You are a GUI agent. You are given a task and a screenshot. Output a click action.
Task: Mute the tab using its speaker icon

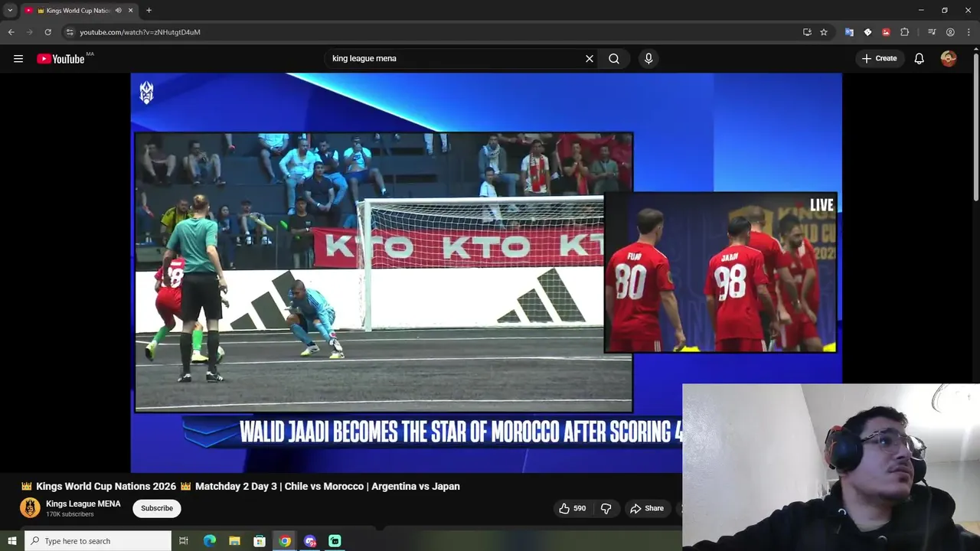click(x=119, y=11)
